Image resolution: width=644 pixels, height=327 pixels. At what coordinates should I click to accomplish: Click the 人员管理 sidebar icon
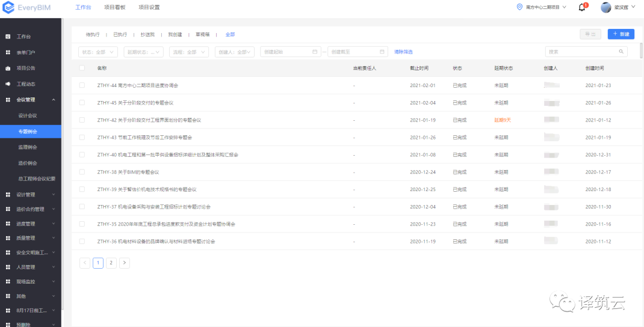click(x=8, y=267)
